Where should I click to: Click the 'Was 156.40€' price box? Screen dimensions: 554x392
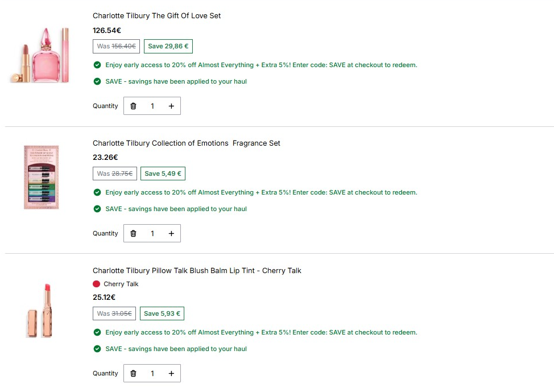(116, 46)
